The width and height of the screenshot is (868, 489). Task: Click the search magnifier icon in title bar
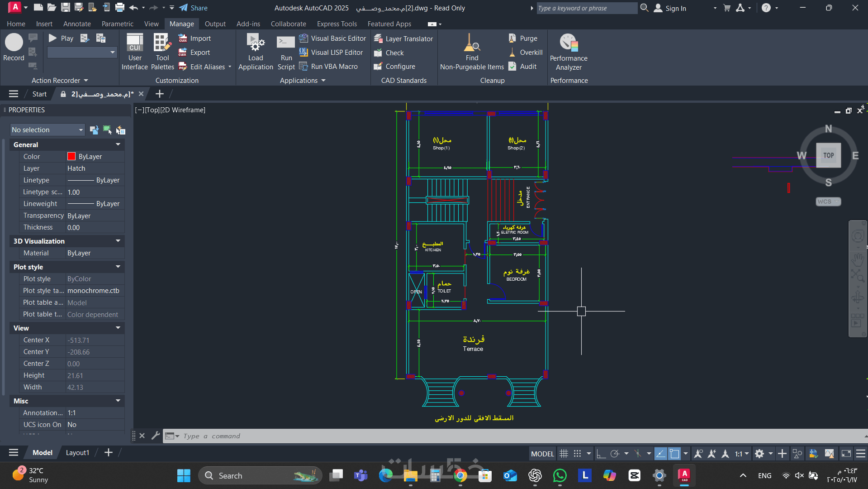tap(645, 8)
